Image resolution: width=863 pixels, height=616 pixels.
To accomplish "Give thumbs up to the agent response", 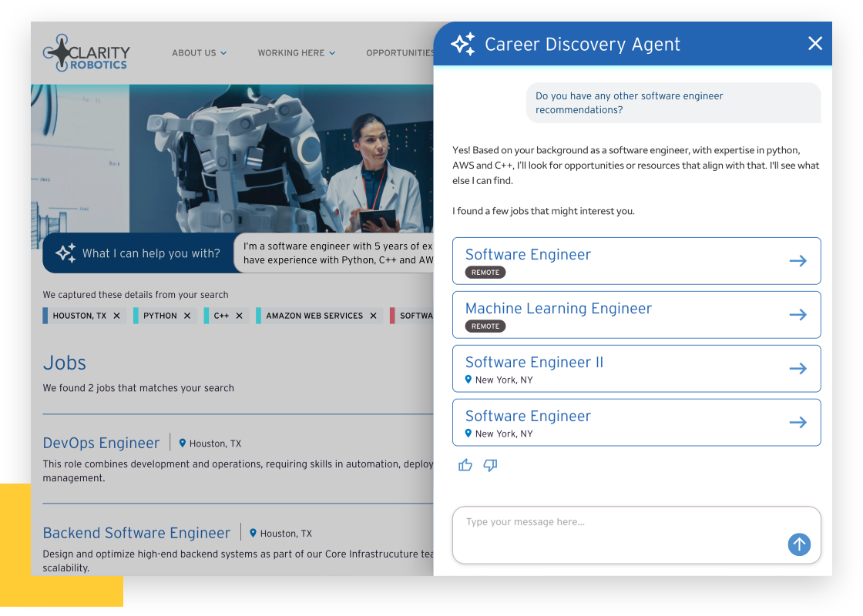I will [x=465, y=465].
